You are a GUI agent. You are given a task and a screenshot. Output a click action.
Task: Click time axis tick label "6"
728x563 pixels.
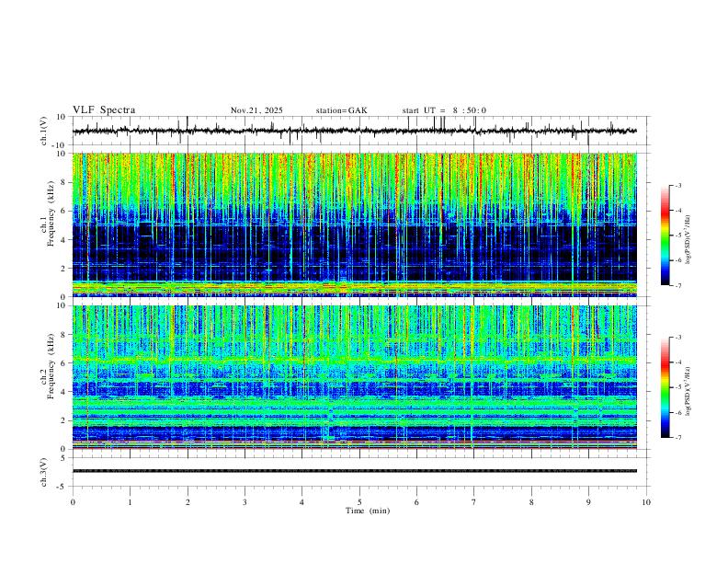(x=417, y=502)
